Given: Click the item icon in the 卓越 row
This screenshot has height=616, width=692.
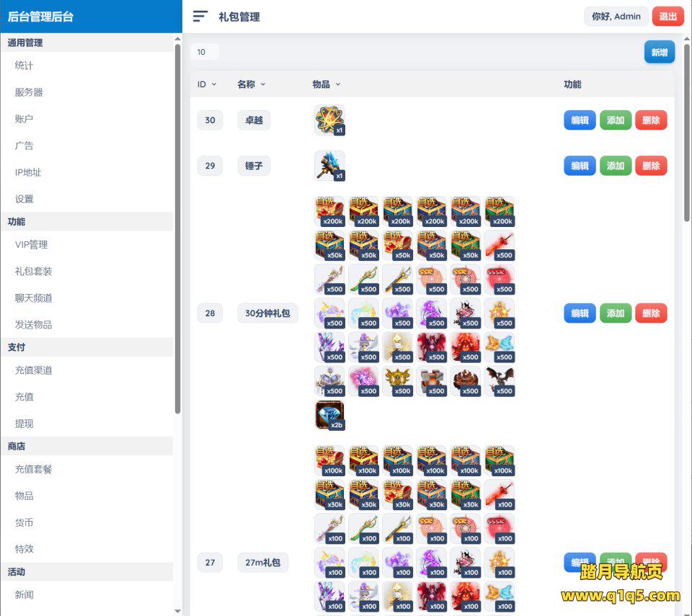Looking at the screenshot, I should pyautogui.click(x=329, y=120).
